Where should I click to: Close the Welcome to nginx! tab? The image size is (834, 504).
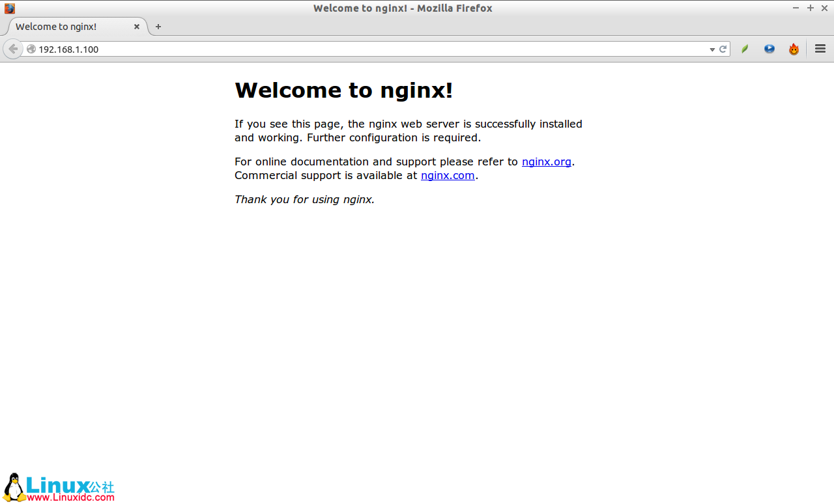137,27
